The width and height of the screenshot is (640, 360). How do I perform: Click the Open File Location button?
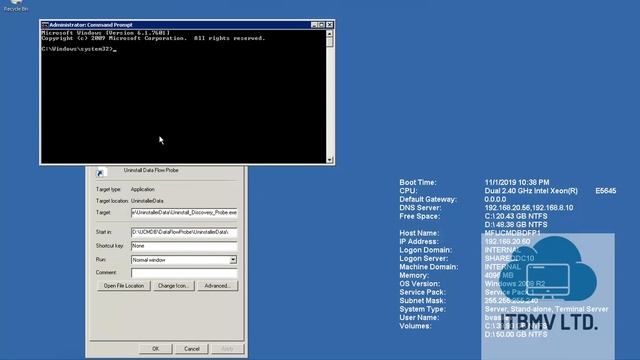pos(124,286)
